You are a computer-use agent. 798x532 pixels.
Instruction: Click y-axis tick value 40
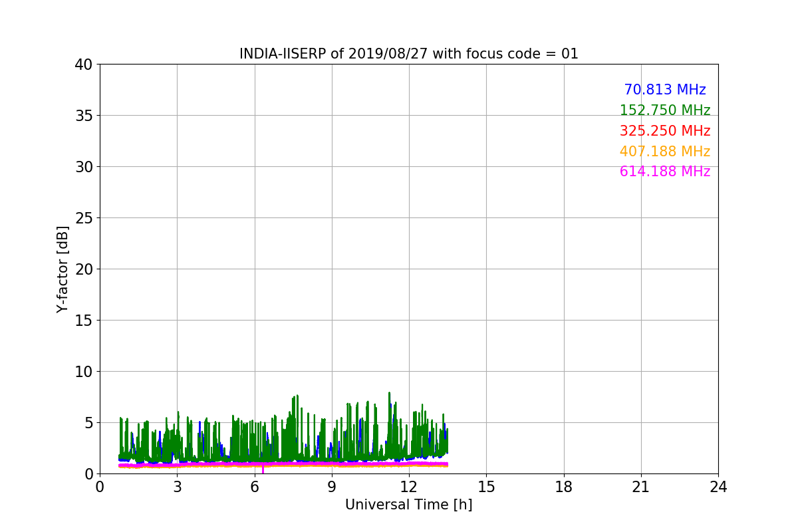point(84,65)
